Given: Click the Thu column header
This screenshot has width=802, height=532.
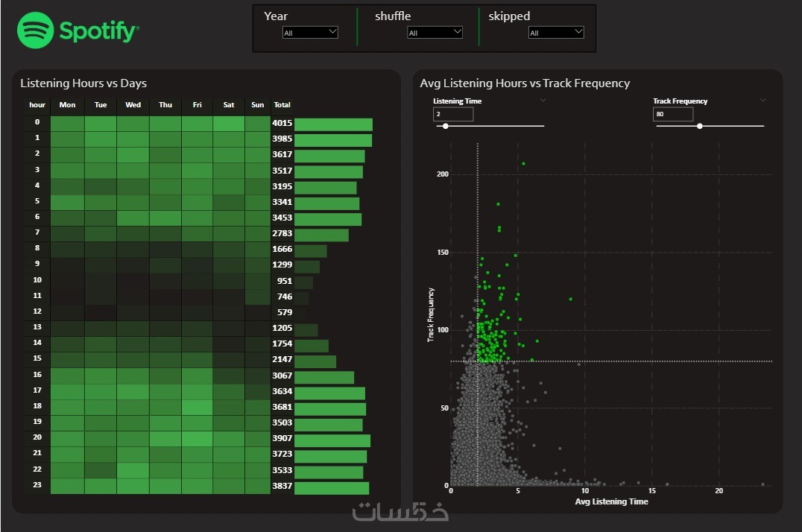Looking at the screenshot, I should (165, 105).
